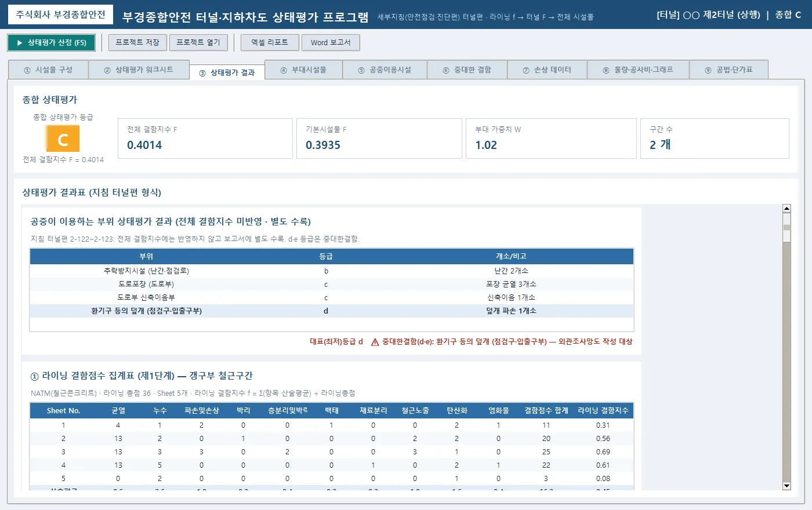
Task: Click the 덮개 파손 1개소 cell
Action: pos(511,311)
